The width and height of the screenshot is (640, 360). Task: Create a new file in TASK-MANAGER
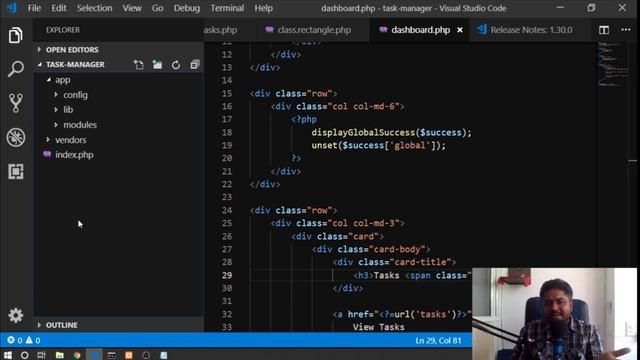coord(139,64)
